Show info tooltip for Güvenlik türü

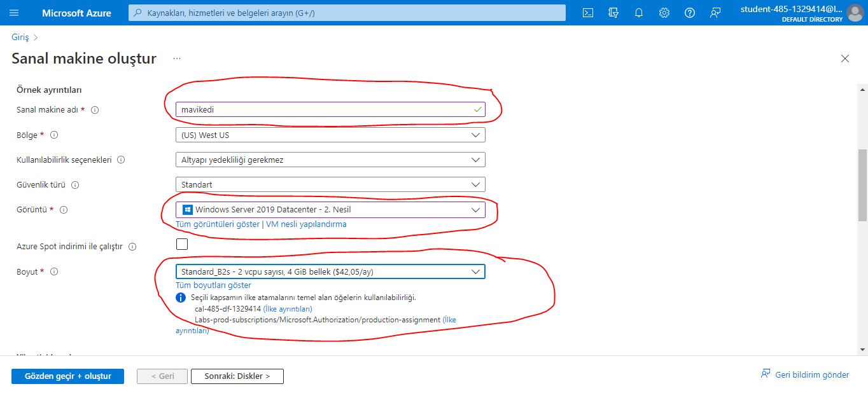pos(75,185)
